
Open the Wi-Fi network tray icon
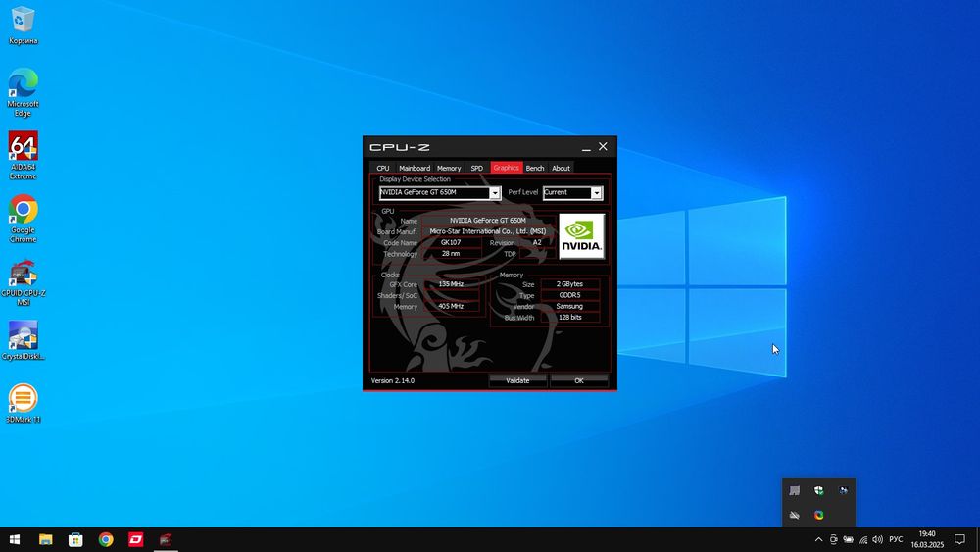coord(863,539)
